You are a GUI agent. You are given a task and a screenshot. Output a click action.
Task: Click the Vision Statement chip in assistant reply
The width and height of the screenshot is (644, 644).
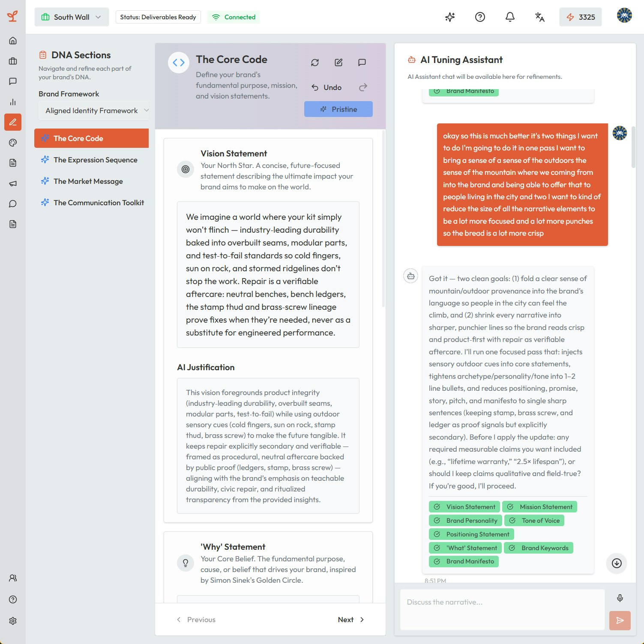(x=464, y=507)
